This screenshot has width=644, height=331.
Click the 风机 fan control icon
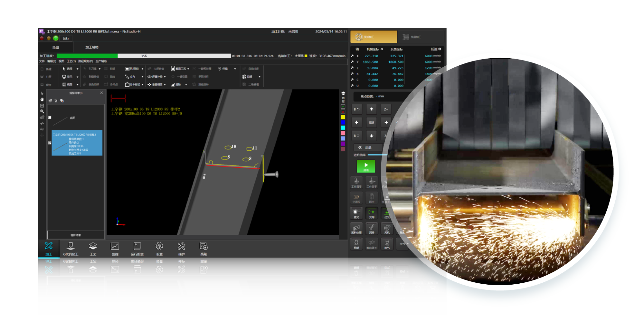pyautogui.click(x=387, y=229)
